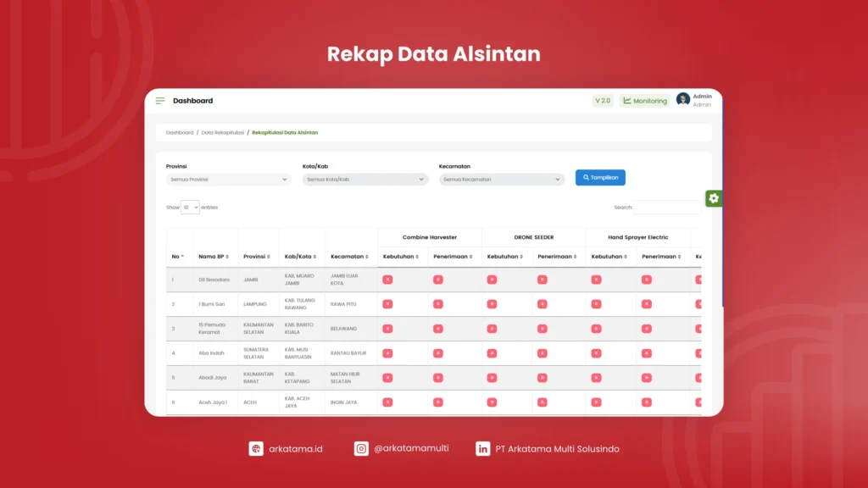The width and height of the screenshot is (868, 488).
Task: Click Combine Harvester Kebutuhan badge in Aba Indah row
Action: 387,353
